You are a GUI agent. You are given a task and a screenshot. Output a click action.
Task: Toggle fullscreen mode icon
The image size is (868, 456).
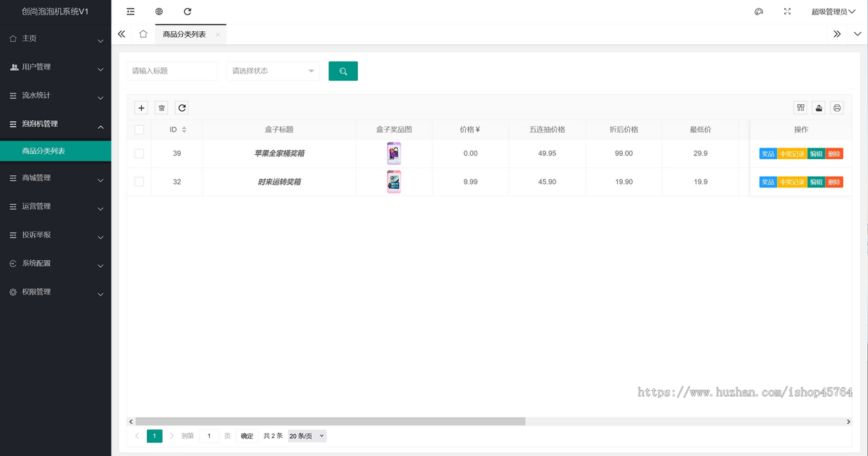[x=788, y=12]
